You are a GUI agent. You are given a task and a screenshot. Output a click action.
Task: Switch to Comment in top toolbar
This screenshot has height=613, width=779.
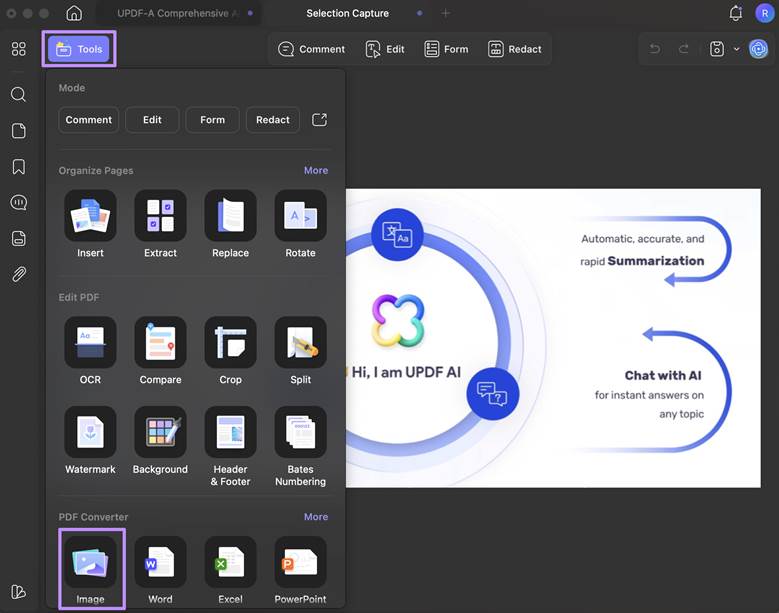[x=312, y=49]
